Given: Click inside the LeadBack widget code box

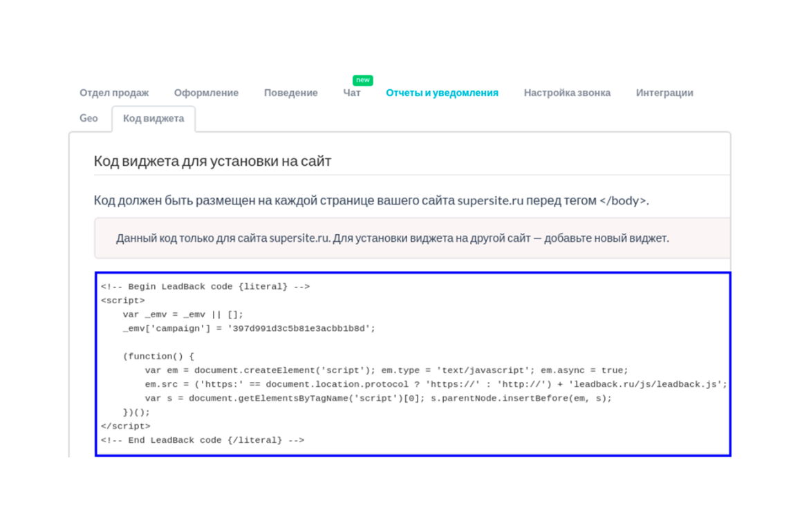Looking at the screenshot, I should pyautogui.click(x=413, y=364).
